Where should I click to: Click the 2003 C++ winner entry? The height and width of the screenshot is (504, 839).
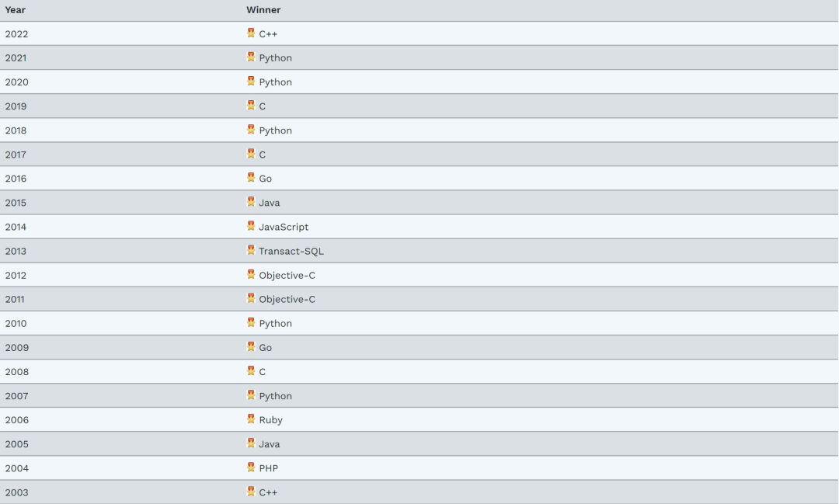coord(268,492)
